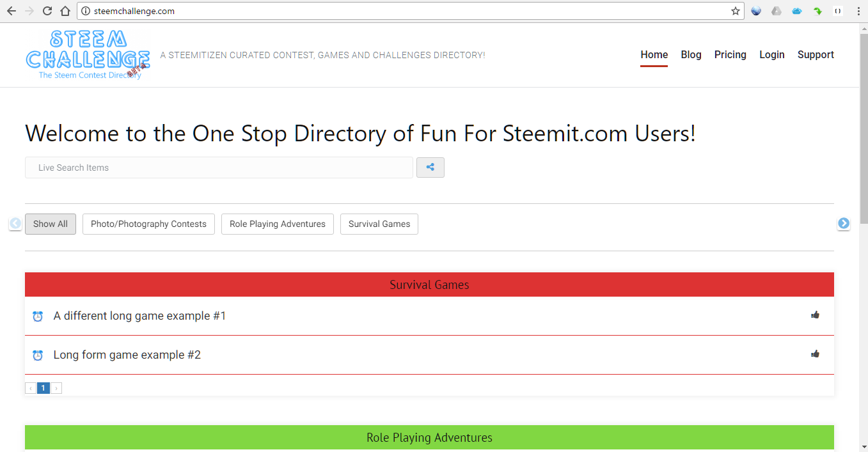View site info icon in address bar
This screenshot has height=452, width=868.
point(86,11)
